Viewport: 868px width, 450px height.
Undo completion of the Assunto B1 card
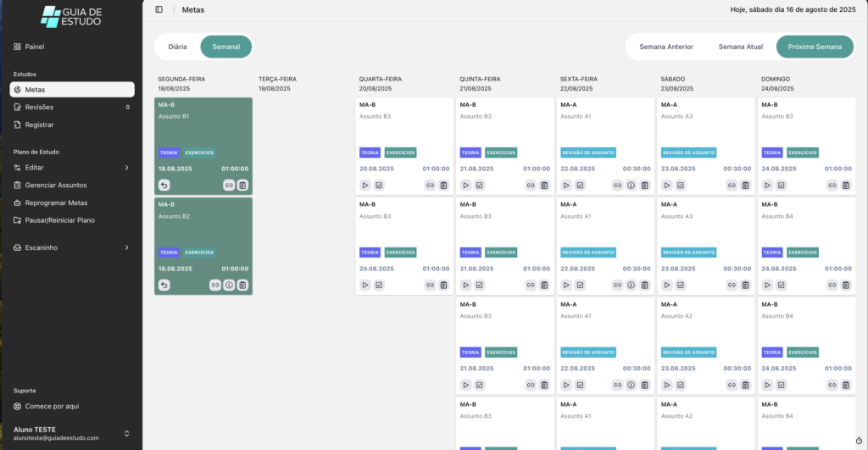(164, 186)
